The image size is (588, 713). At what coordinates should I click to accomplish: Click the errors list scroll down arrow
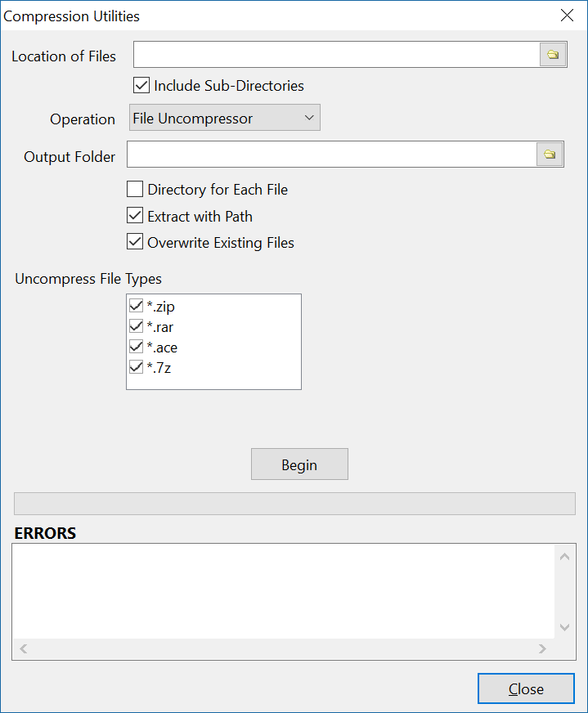click(565, 627)
